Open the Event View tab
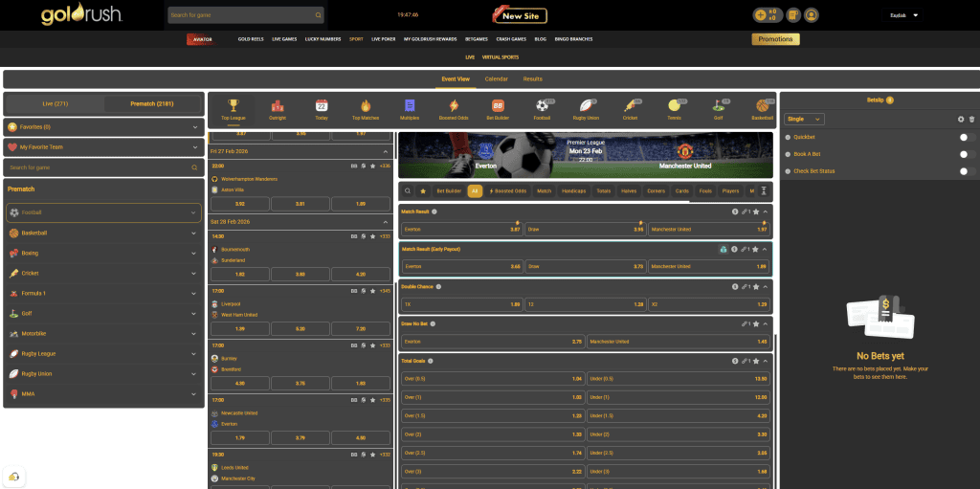Image resolution: width=980 pixels, height=489 pixels. pos(455,79)
